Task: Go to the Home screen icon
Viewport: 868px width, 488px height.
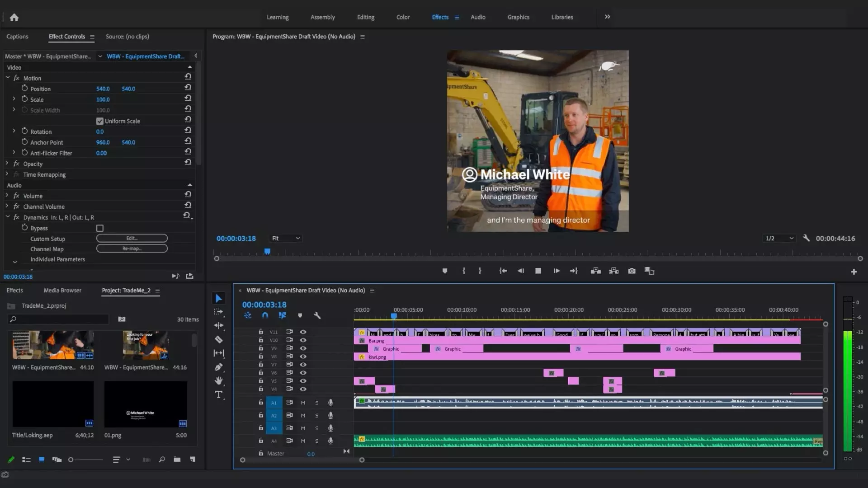Action: [x=14, y=17]
